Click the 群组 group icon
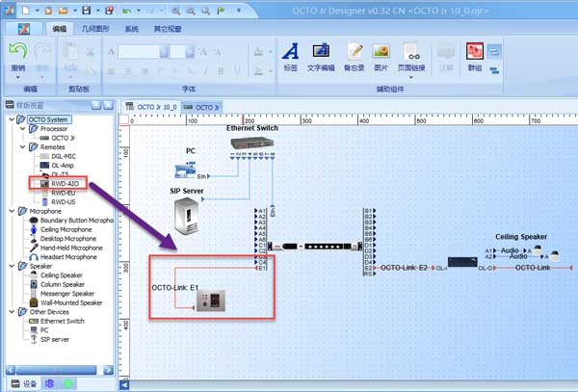The height and width of the screenshot is (392, 578). [x=474, y=53]
